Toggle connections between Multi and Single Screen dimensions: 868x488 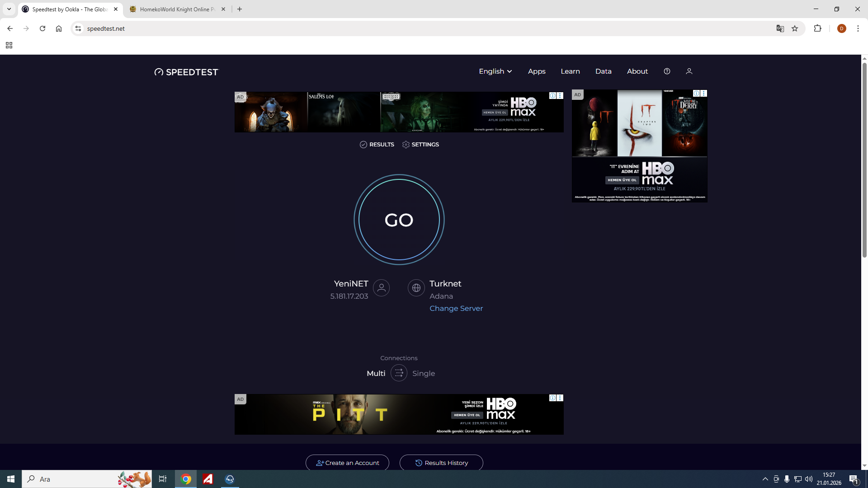coord(399,373)
